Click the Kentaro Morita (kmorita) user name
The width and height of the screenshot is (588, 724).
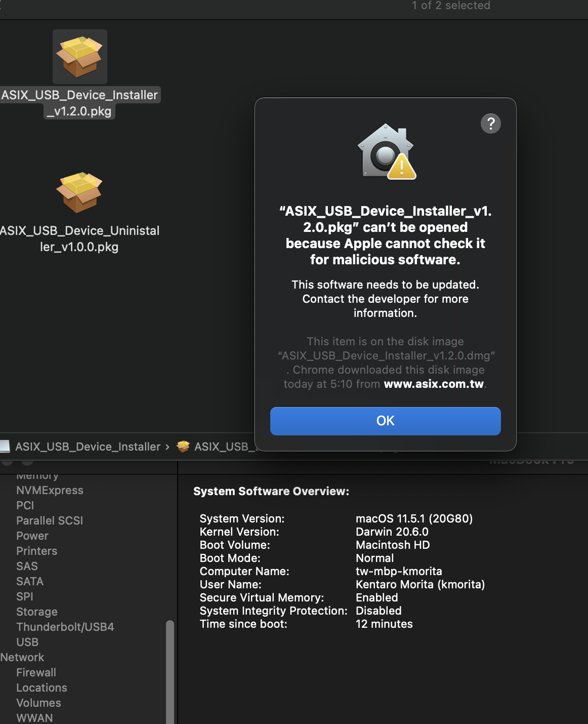(420, 584)
